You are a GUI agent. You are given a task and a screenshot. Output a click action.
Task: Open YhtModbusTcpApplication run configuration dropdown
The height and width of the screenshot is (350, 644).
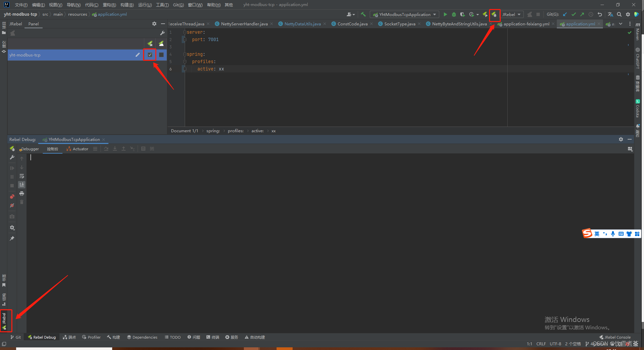[405, 14]
